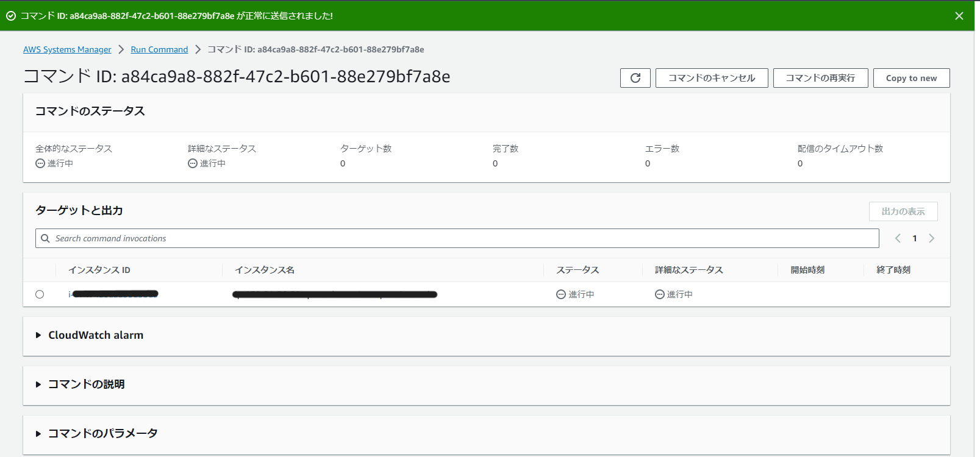Click the コマンド ID page heading

(237, 77)
